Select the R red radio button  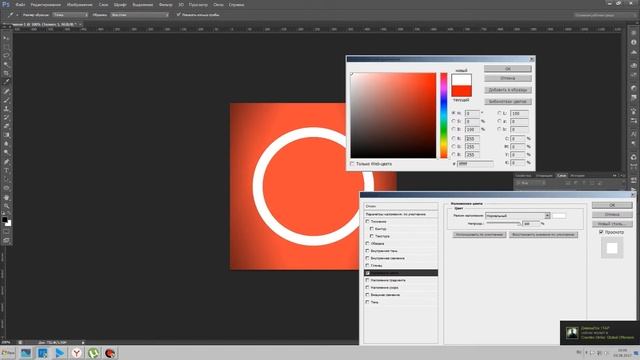[x=453, y=138]
